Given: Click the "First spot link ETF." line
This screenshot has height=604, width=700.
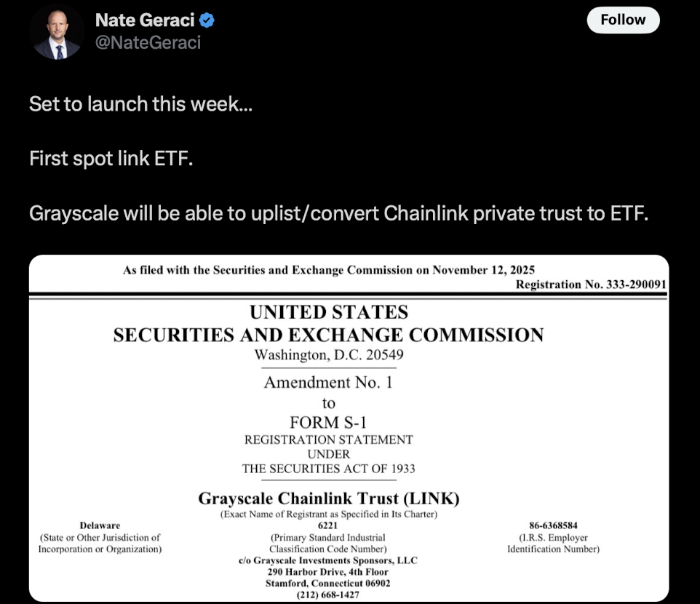Looking at the screenshot, I should point(111,158).
